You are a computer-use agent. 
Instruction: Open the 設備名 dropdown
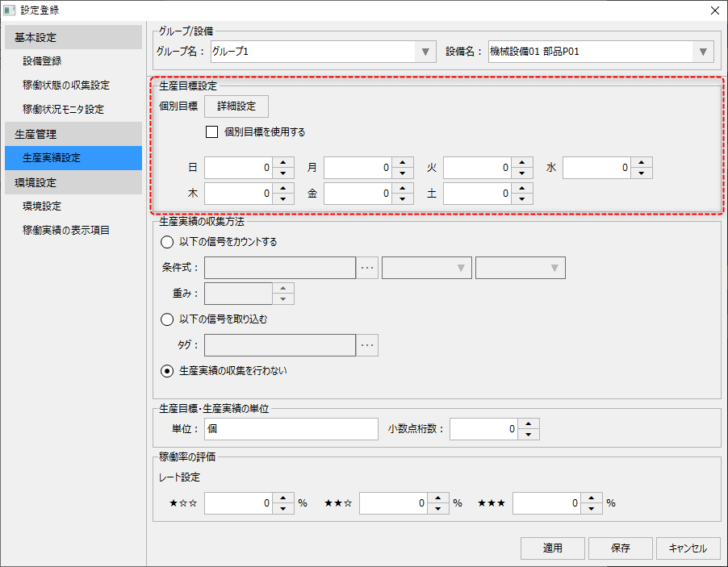tap(703, 51)
